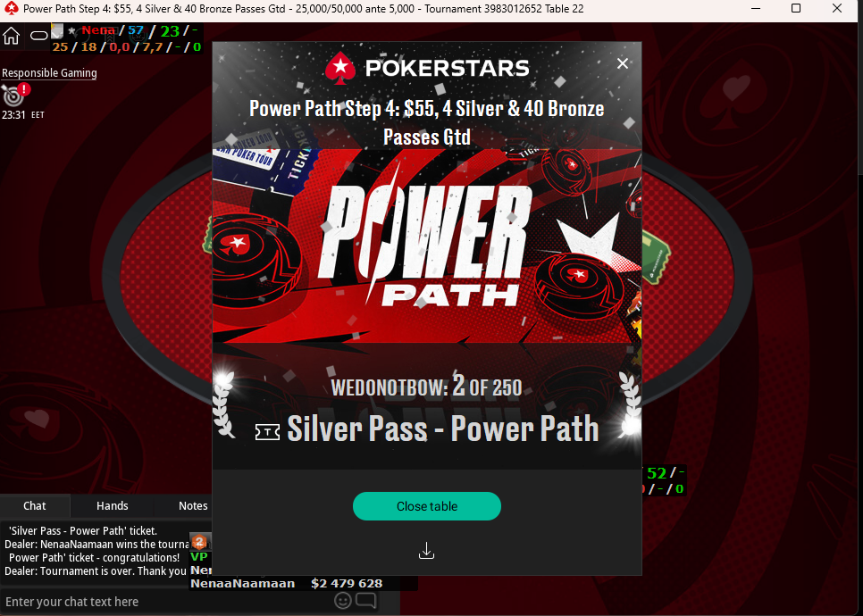Click the PokerStars spade logo in popup
Viewport: 863px width, 616px height.
pyautogui.click(x=340, y=68)
